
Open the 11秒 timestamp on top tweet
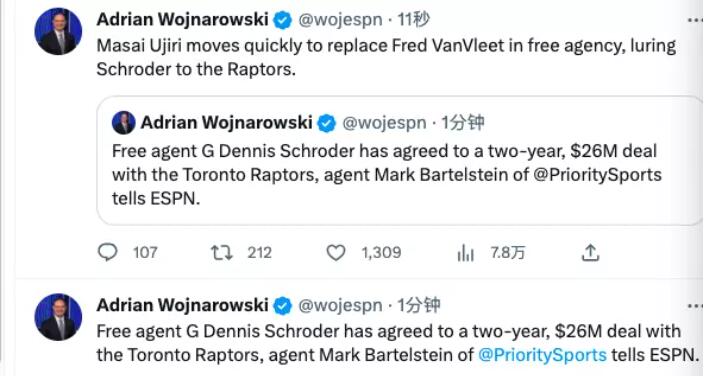pos(413,20)
